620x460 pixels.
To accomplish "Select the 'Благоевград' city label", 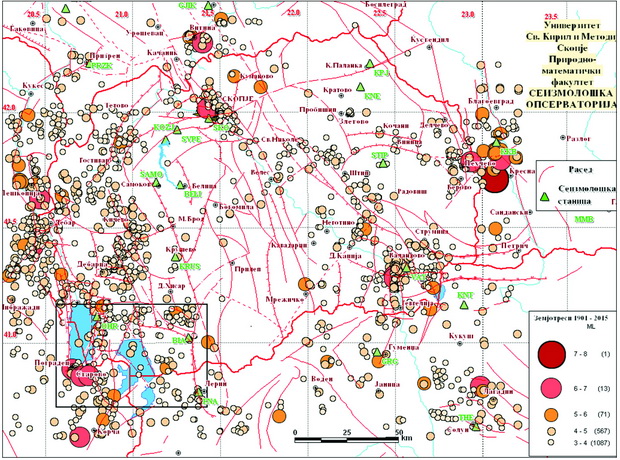I will (x=491, y=101).
